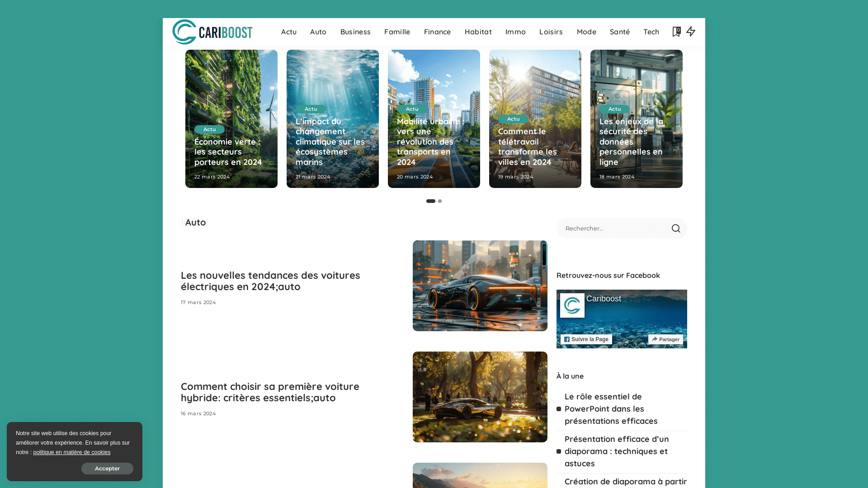Viewport: 868px width, 488px height.
Task: Open the Habitat menu item
Action: coord(478,32)
